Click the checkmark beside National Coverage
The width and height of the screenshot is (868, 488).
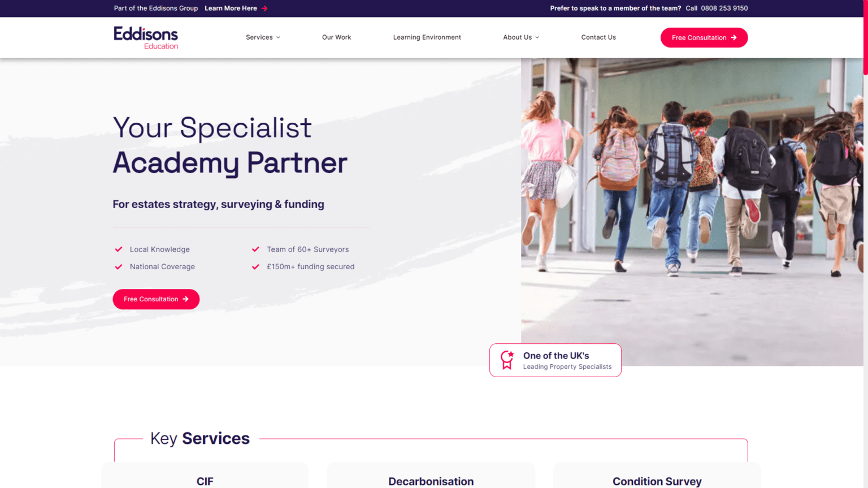119,267
